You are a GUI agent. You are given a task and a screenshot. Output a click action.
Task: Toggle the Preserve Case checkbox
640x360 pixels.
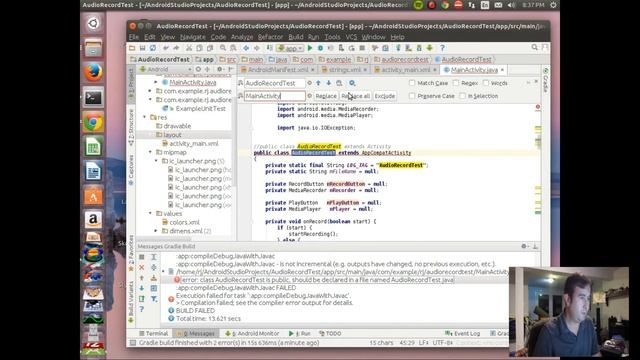(412, 96)
